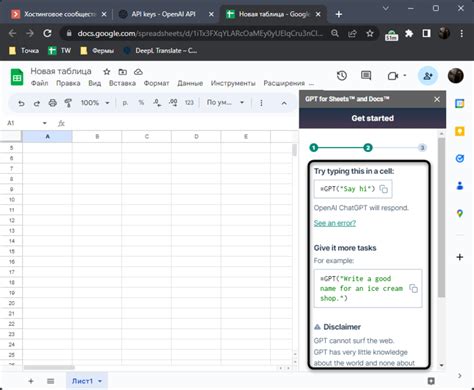Open the three-dot toolbar overflow menu
Viewport: 474px width, 390px height.
[261, 103]
